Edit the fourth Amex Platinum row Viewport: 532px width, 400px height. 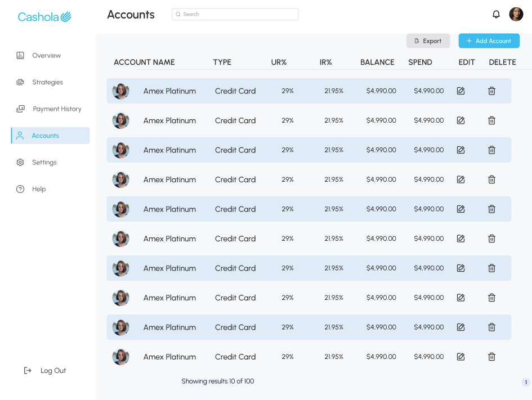click(461, 179)
